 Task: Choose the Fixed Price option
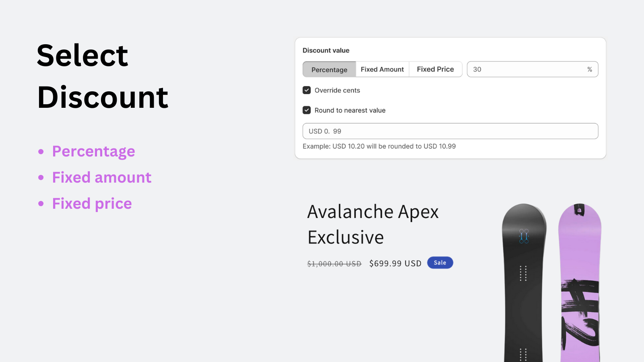(x=435, y=69)
